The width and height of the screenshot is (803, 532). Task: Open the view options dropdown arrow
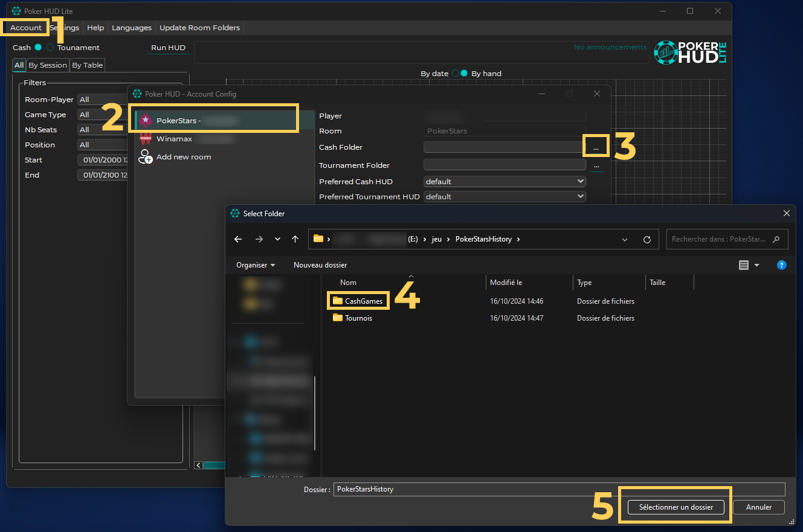(x=756, y=265)
